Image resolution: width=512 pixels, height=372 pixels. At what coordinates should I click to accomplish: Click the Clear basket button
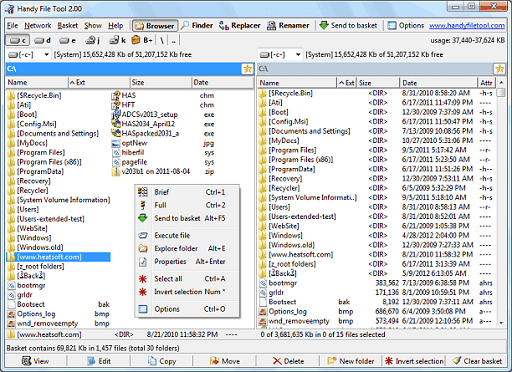coord(477,361)
